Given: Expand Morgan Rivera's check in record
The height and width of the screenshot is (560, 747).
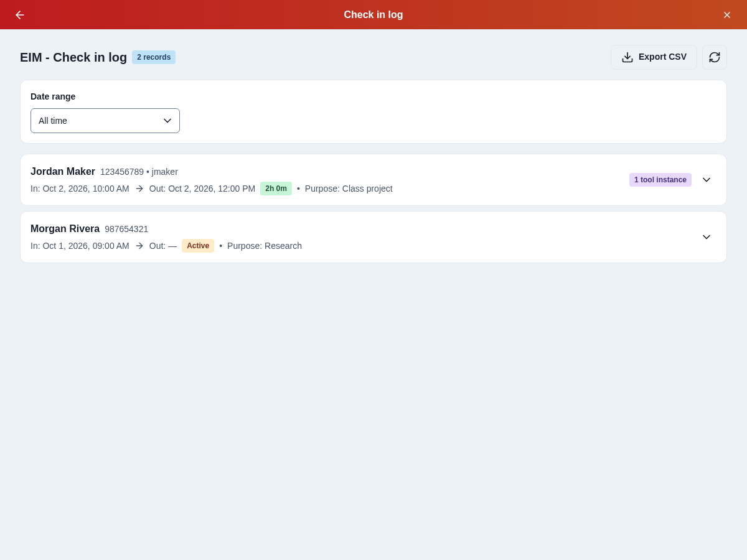Looking at the screenshot, I should point(707,237).
